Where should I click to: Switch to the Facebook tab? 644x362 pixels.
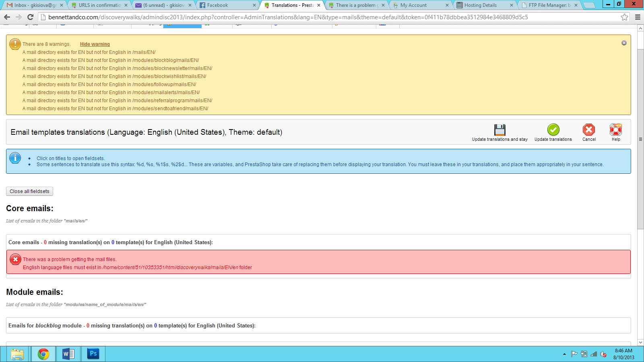point(228,5)
